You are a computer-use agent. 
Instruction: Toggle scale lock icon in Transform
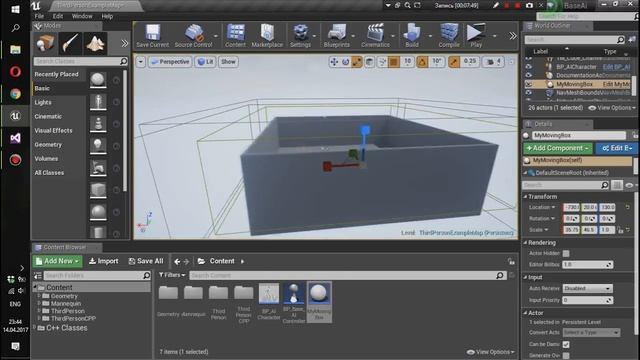tap(620, 230)
